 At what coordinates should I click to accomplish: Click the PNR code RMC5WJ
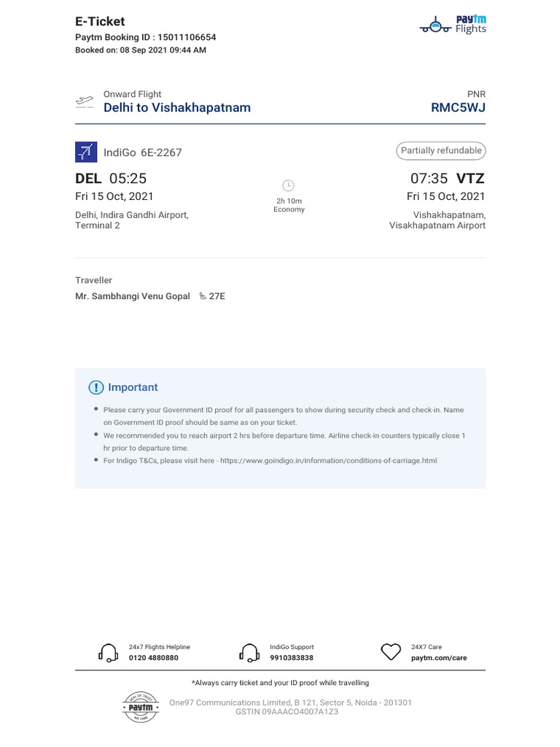click(x=458, y=108)
